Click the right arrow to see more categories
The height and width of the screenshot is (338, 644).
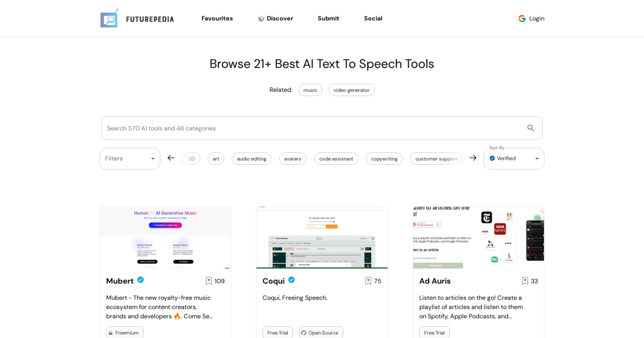click(473, 158)
